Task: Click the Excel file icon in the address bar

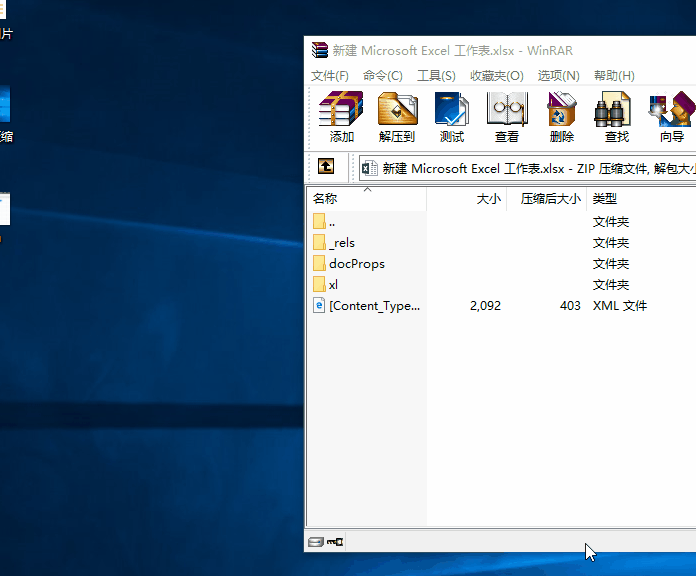Action: [x=370, y=169]
